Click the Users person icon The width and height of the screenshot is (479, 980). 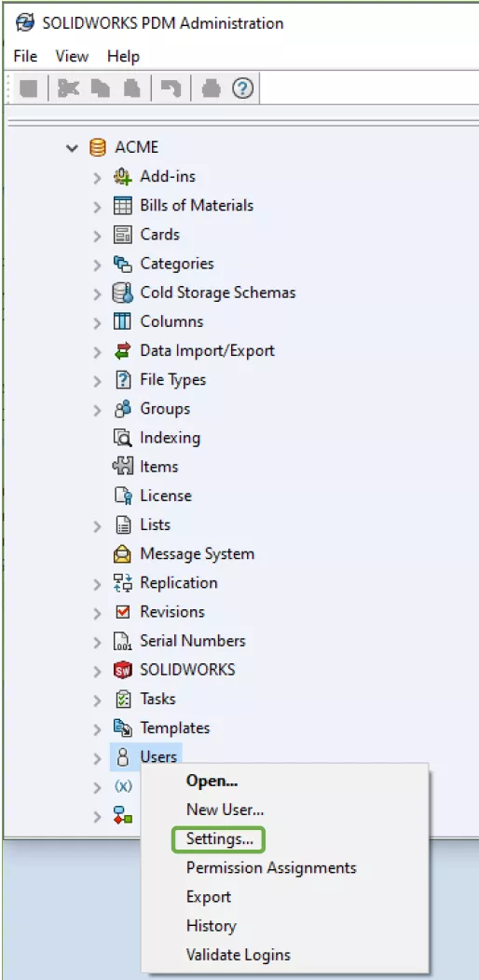click(123, 756)
